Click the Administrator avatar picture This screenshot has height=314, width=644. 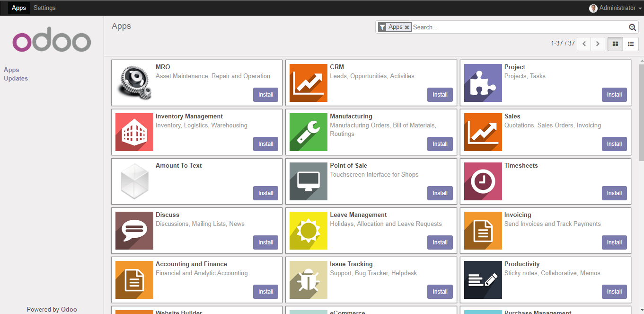tap(593, 8)
